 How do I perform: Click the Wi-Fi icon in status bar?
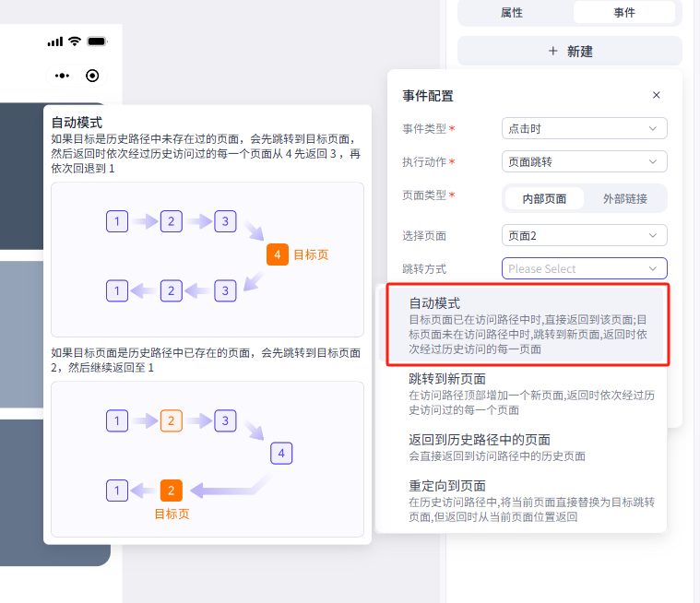(x=75, y=41)
